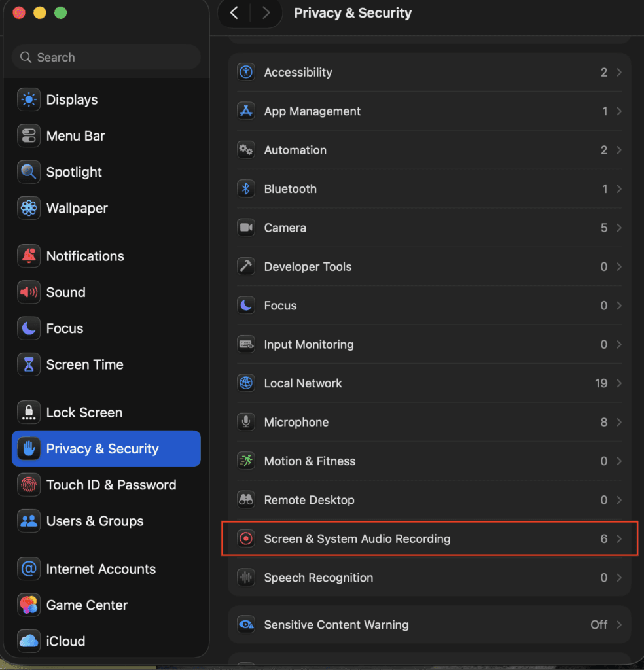
Task: Select the Privacy & Security sidebar label
Action: pyautogui.click(x=103, y=449)
